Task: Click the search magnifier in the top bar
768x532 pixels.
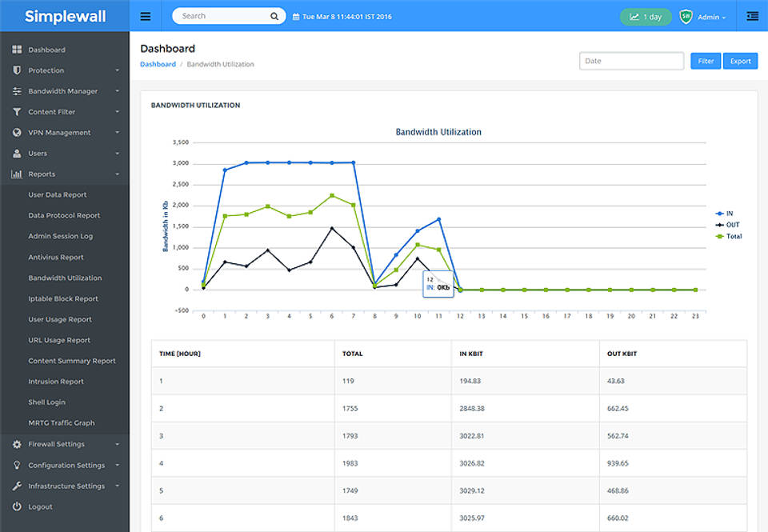Action: point(274,15)
